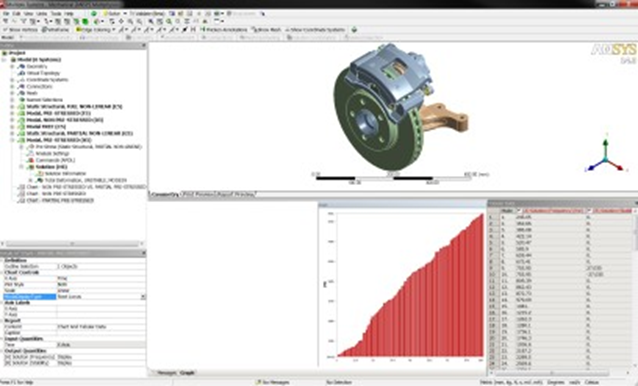Click the Solve button in toolbar
638x386 pixels.
111,13
